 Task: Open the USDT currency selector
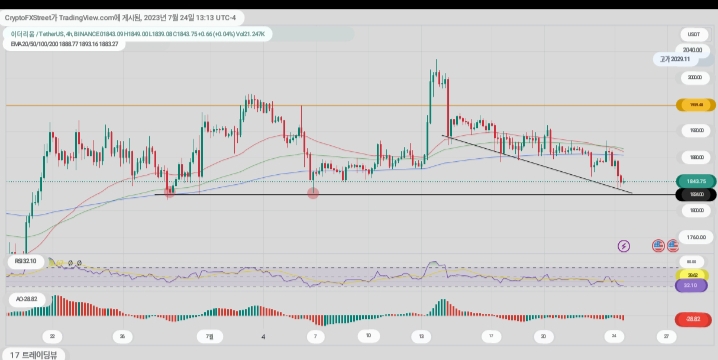pos(694,34)
